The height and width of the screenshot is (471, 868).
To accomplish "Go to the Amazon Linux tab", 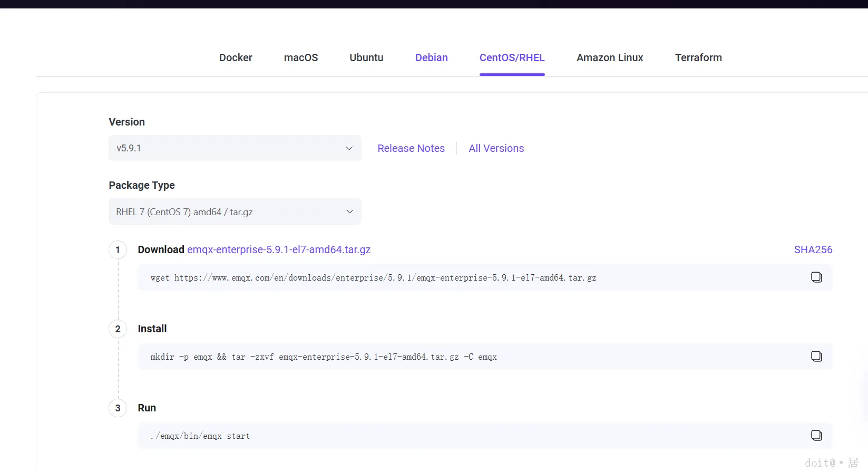I will 610,57.
